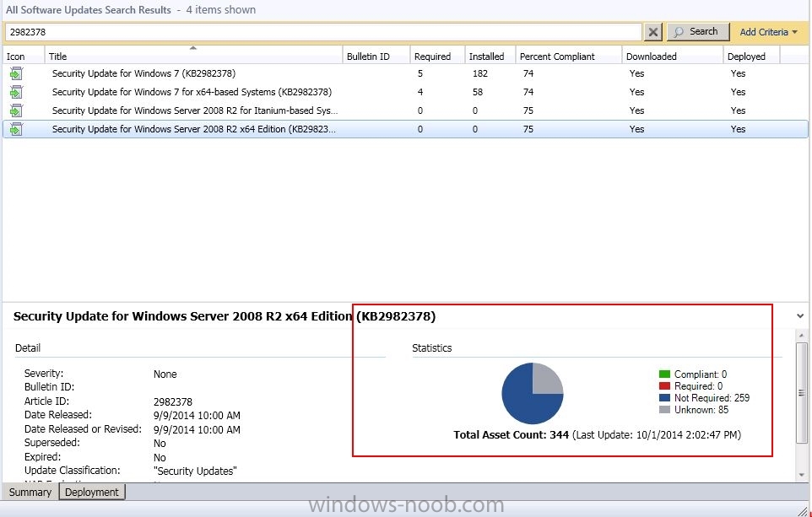Image resolution: width=812 pixels, height=517 pixels.
Task: Open the Add Criteria dropdown
Action: tap(768, 32)
